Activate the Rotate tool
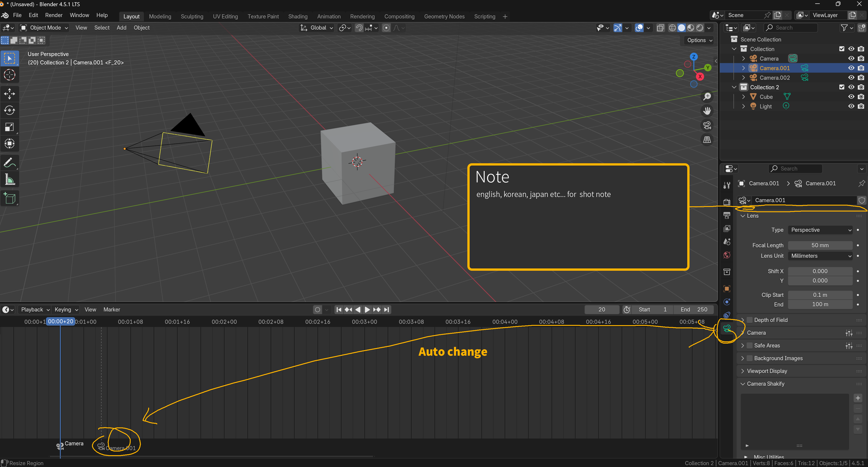 tap(9, 110)
